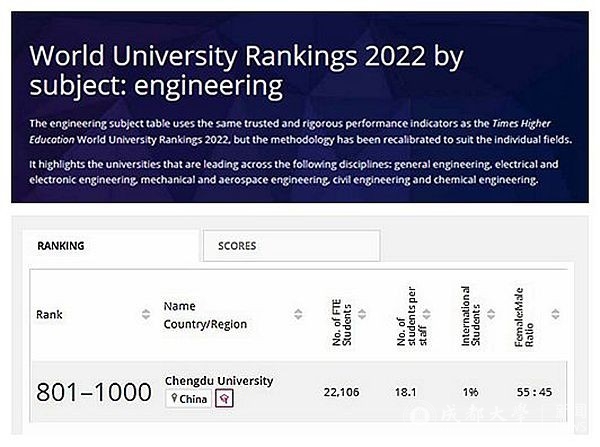The image size is (600, 447).
Task: Select the 1% international students value
Action: pos(470,392)
